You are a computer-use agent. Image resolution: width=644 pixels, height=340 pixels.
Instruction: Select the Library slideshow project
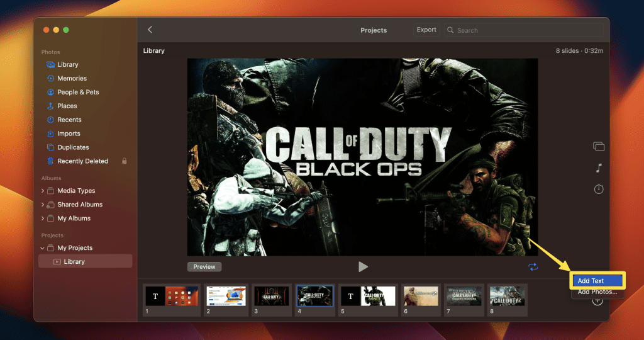pos(85,261)
